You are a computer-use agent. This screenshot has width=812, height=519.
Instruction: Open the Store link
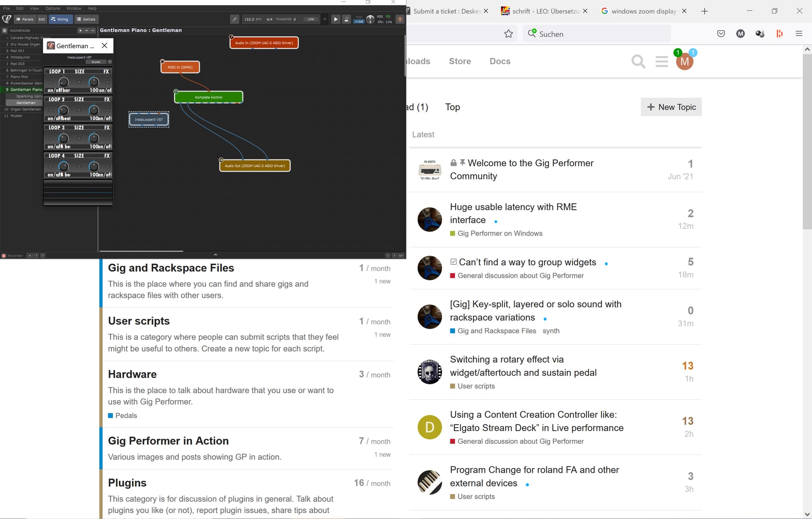460,61
